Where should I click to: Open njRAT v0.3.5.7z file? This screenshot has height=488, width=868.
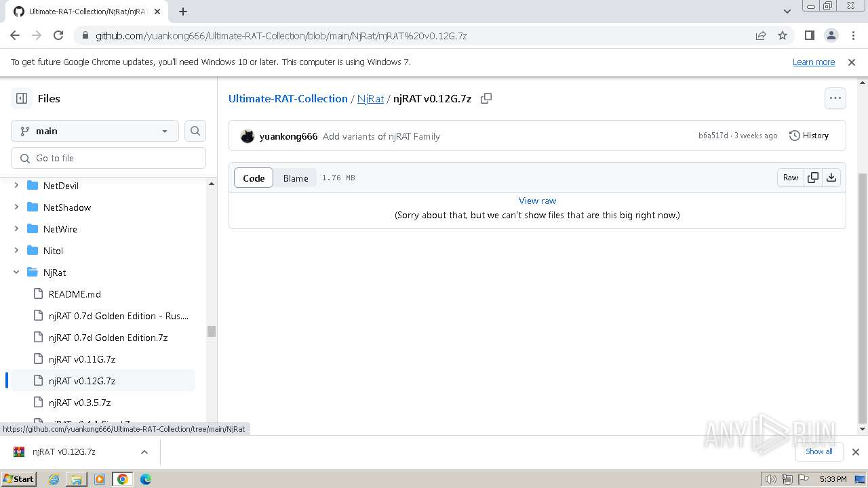click(79, 403)
